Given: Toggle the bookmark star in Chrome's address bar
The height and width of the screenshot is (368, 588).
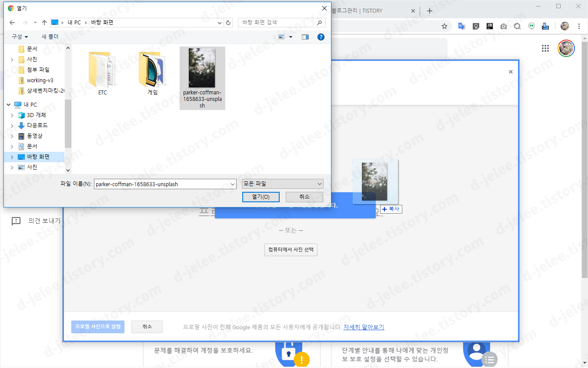Looking at the screenshot, I should (x=444, y=26).
